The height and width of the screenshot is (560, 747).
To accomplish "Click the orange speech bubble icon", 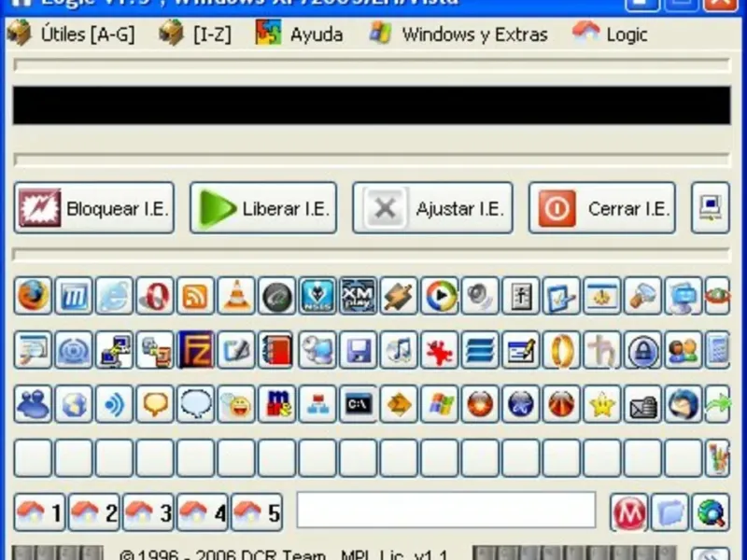I will point(155,404).
